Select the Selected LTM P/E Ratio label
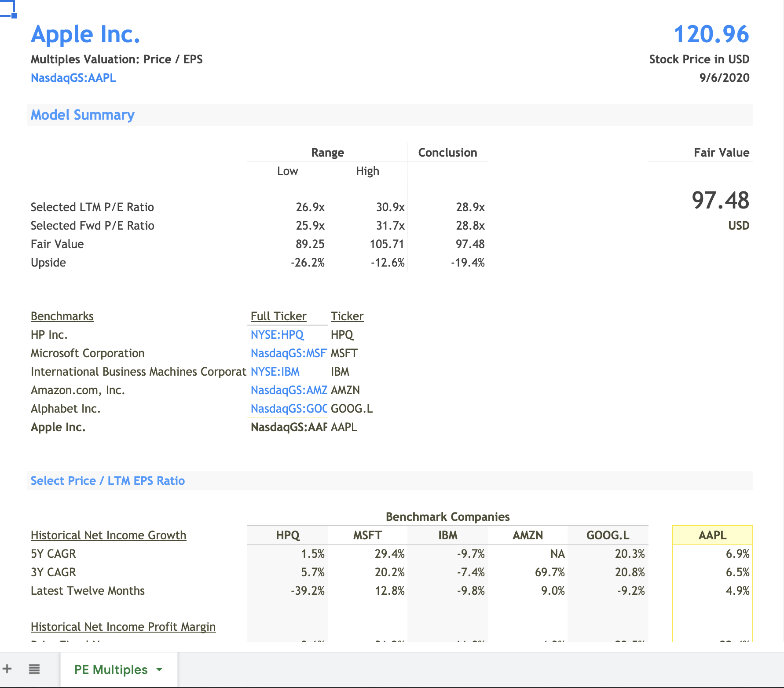This screenshot has height=688, width=784. click(x=92, y=207)
